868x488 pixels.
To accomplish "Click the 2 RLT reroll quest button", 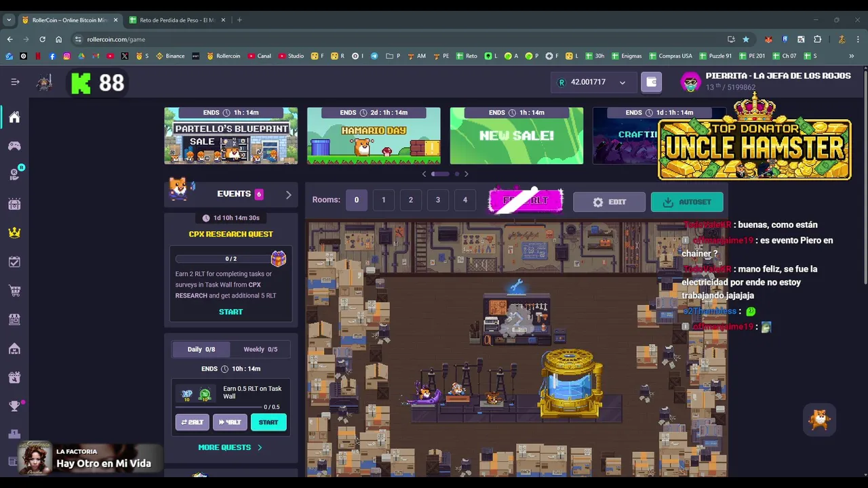I will click(192, 422).
